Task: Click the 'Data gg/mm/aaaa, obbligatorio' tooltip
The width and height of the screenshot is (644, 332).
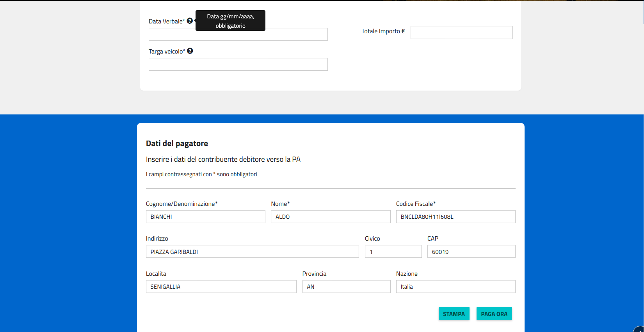Action: point(230,21)
